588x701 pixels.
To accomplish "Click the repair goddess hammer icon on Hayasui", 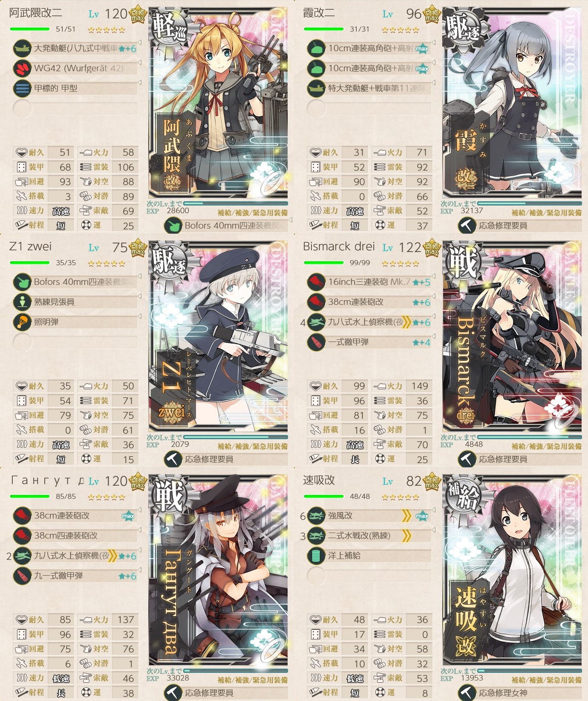I will click(x=467, y=693).
